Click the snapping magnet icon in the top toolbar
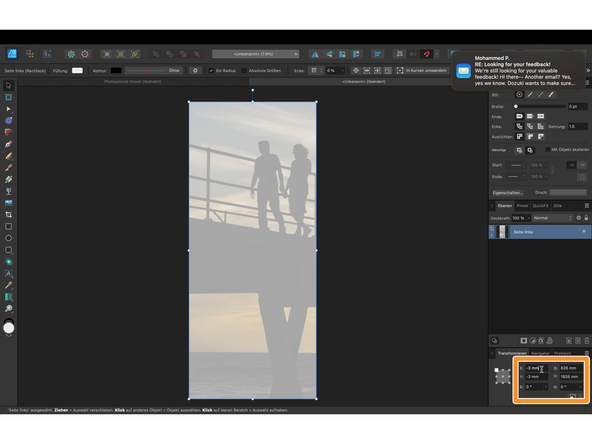Image resolution: width=592 pixels, height=444 pixels. coord(427,54)
